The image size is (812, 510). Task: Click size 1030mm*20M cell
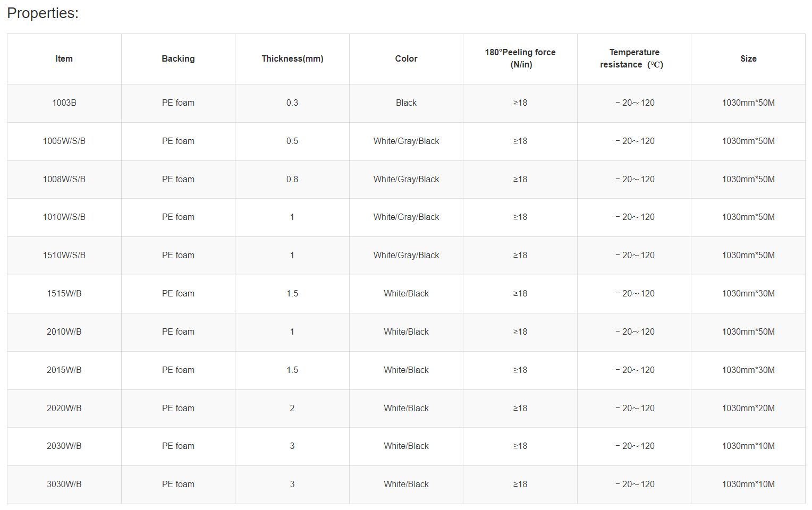coord(748,408)
